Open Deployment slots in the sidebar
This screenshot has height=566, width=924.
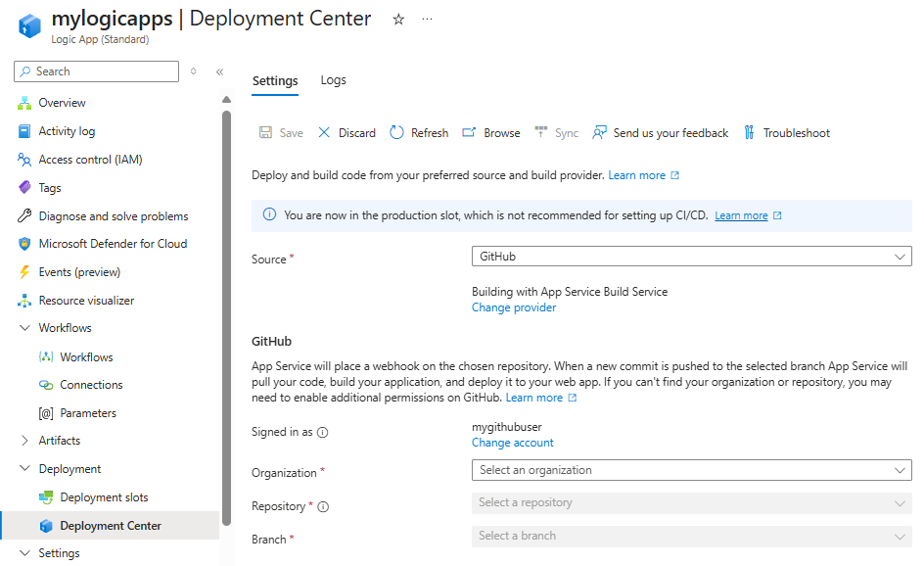pos(104,497)
